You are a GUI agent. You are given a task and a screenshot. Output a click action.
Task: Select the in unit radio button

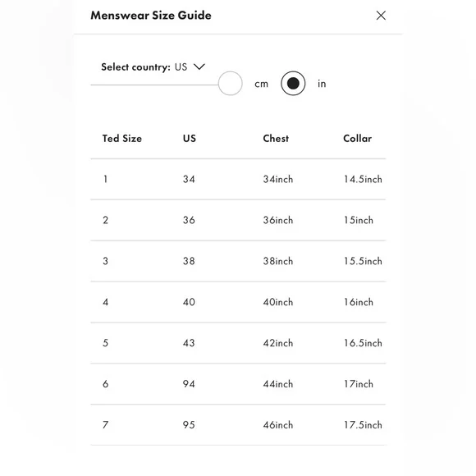(x=293, y=83)
